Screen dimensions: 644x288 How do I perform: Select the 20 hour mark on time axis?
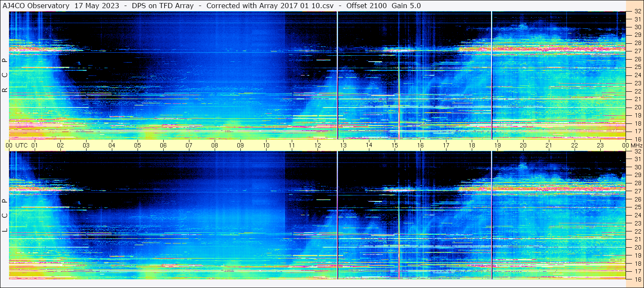pos(523,145)
